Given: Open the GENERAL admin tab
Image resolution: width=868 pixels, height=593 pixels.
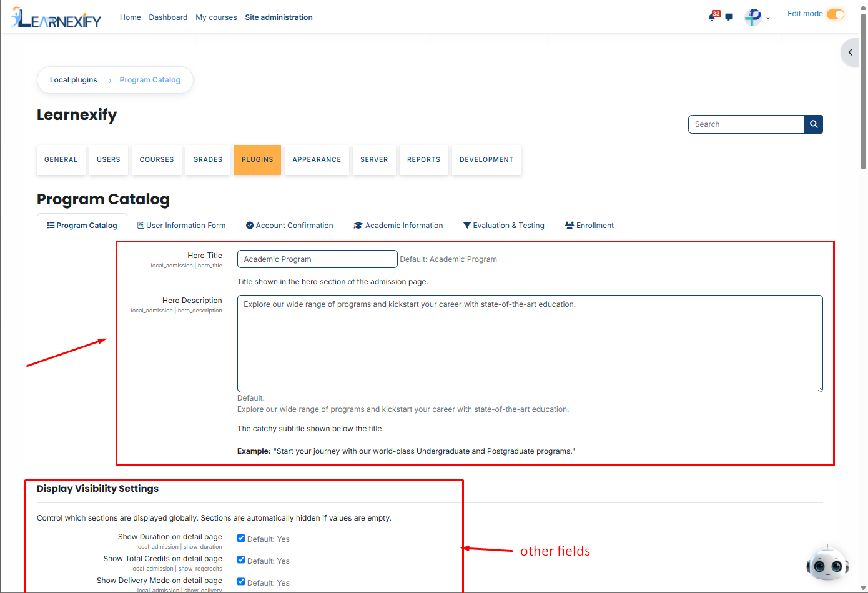Looking at the screenshot, I should coord(61,160).
